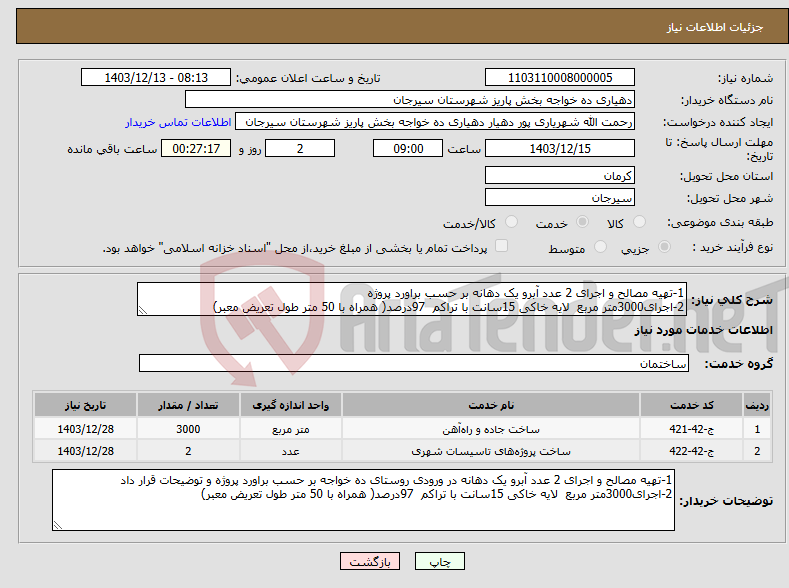Click the نام خدمت column header

tap(491, 405)
